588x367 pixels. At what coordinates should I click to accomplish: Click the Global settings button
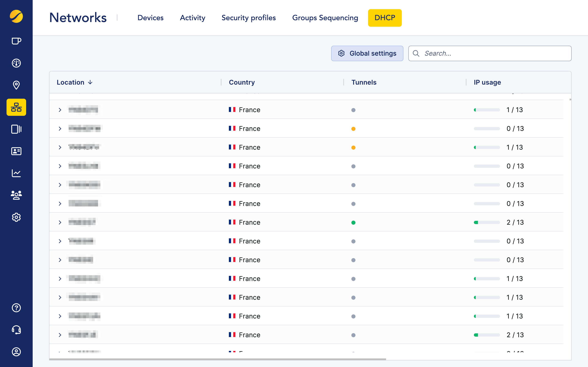click(367, 53)
